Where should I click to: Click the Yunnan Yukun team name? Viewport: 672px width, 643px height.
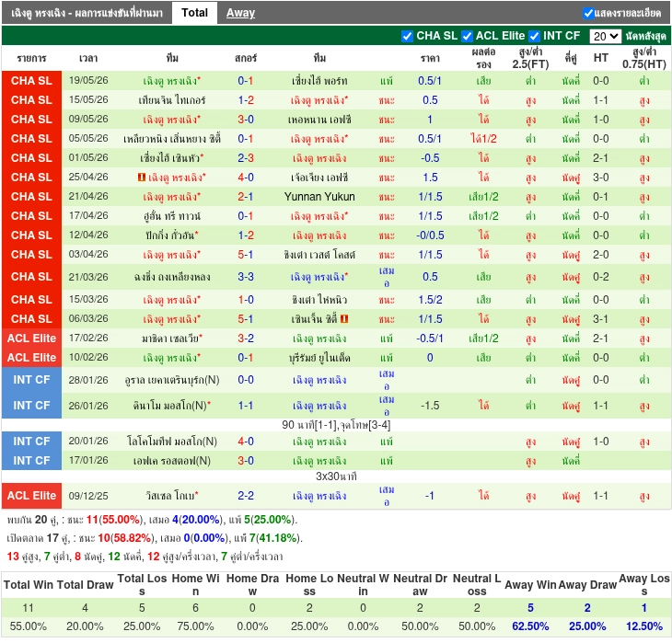pyautogui.click(x=319, y=197)
